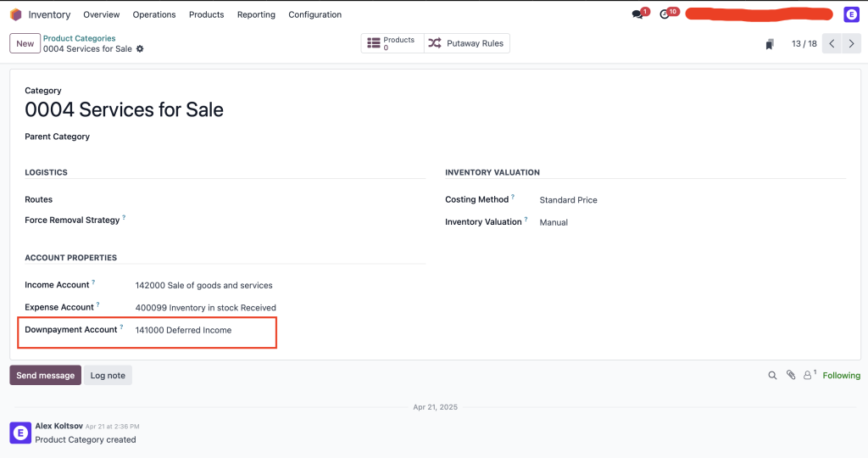868x458 pixels.
Task: Click the New button
Action: [25, 43]
